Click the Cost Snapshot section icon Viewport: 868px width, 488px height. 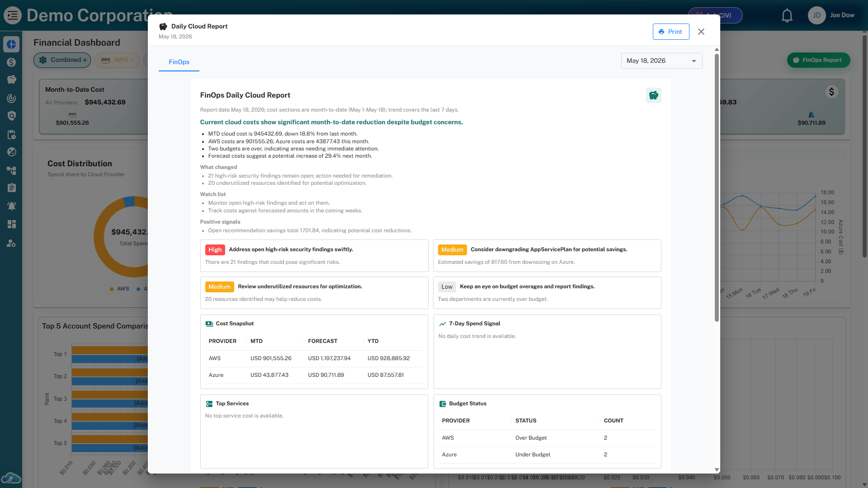pyautogui.click(x=209, y=324)
